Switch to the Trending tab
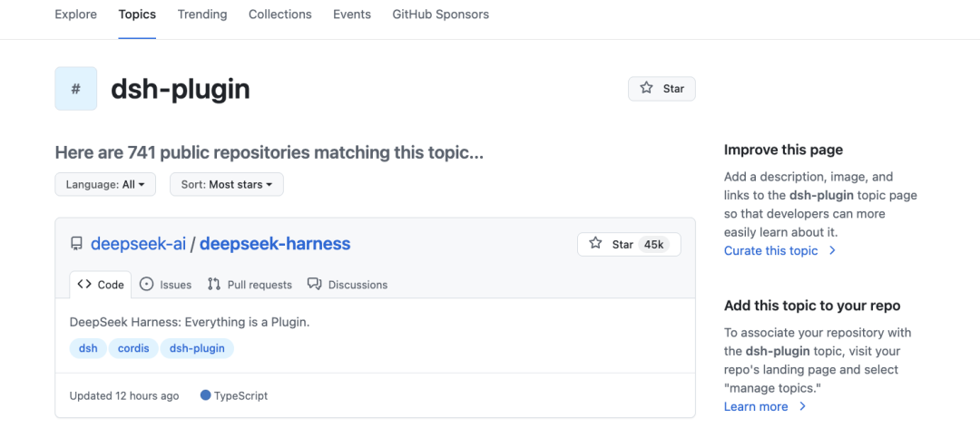 point(202,14)
